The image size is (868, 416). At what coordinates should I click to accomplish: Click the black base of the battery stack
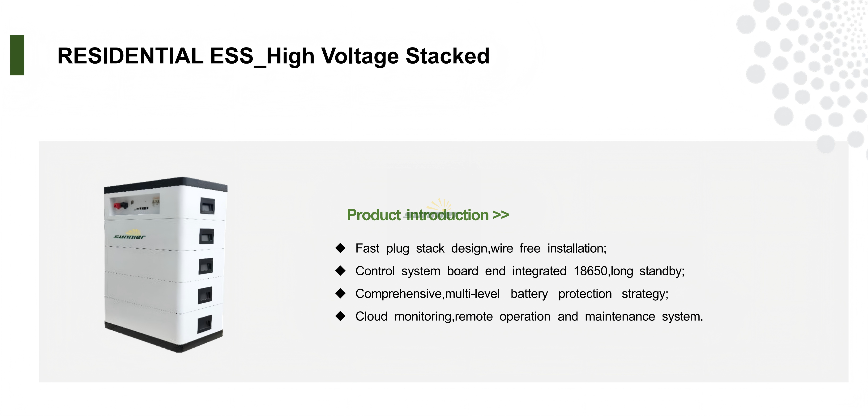click(x=163, y=337)
